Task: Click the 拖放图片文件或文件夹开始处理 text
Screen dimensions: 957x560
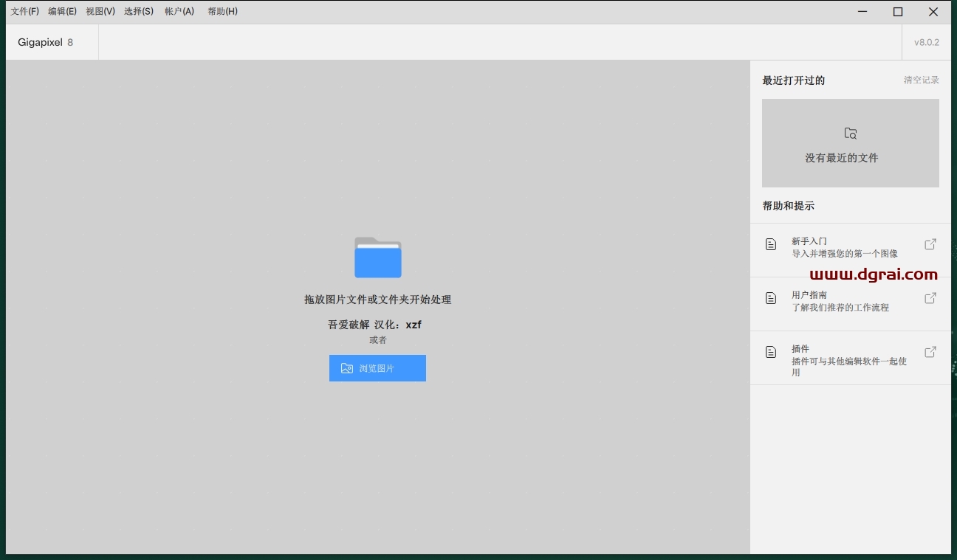Action: pyautogui.click(x=377, y=300)
